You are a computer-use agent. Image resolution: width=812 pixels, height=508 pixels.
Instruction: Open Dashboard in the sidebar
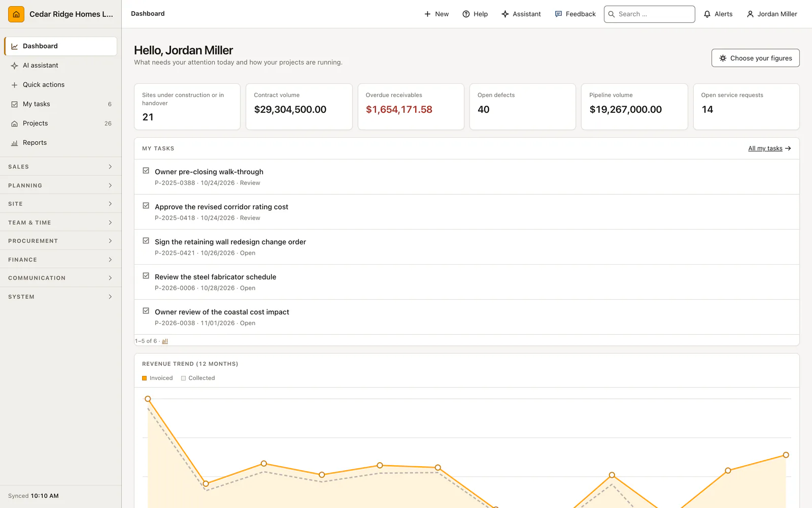click(x=60, y=46)
